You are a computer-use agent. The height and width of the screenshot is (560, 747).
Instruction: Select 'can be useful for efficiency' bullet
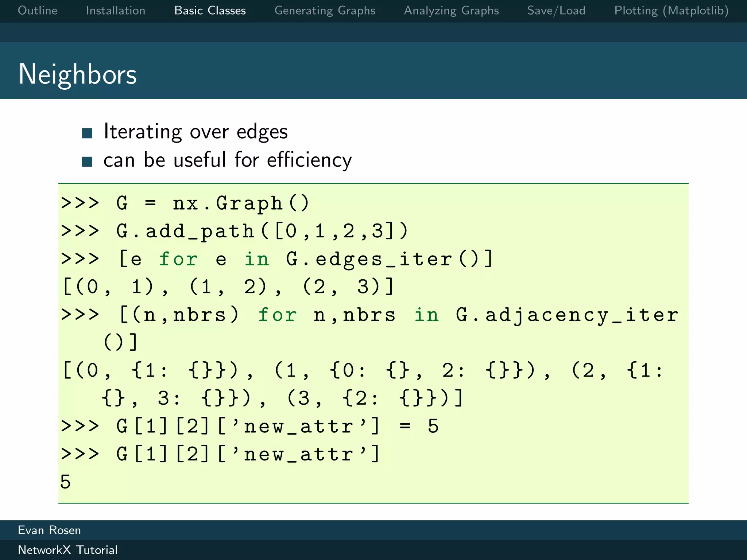228,160
